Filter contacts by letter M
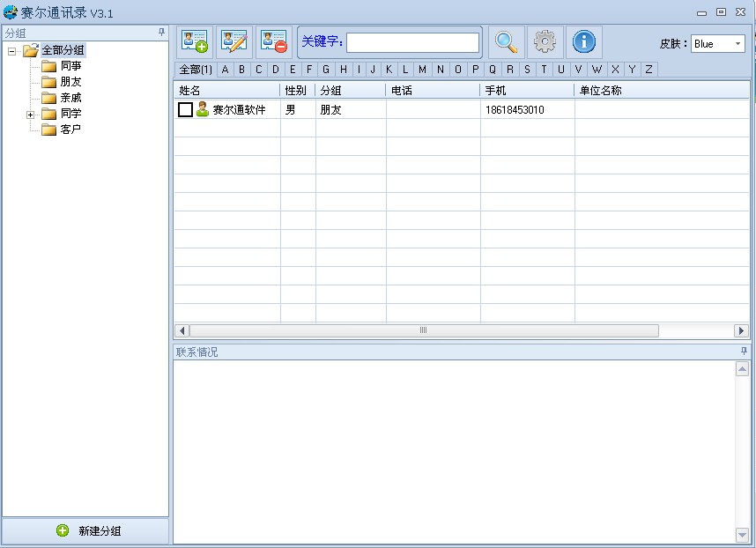Image resolution: width=756 pixels, height=548 pixels. pos(422,70)
